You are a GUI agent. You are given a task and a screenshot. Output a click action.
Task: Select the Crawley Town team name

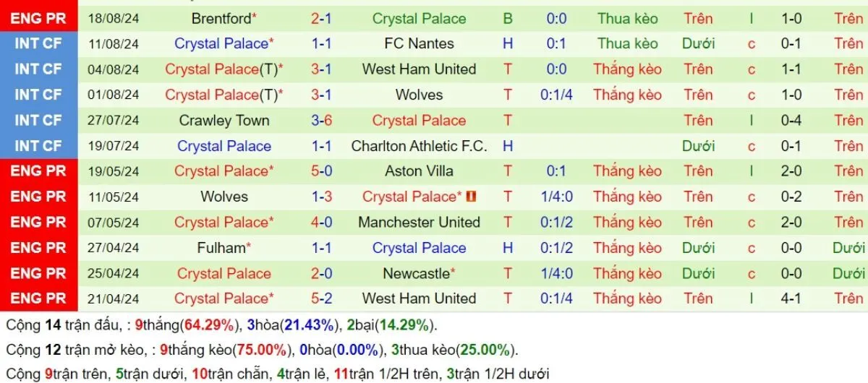pos(224,121)
